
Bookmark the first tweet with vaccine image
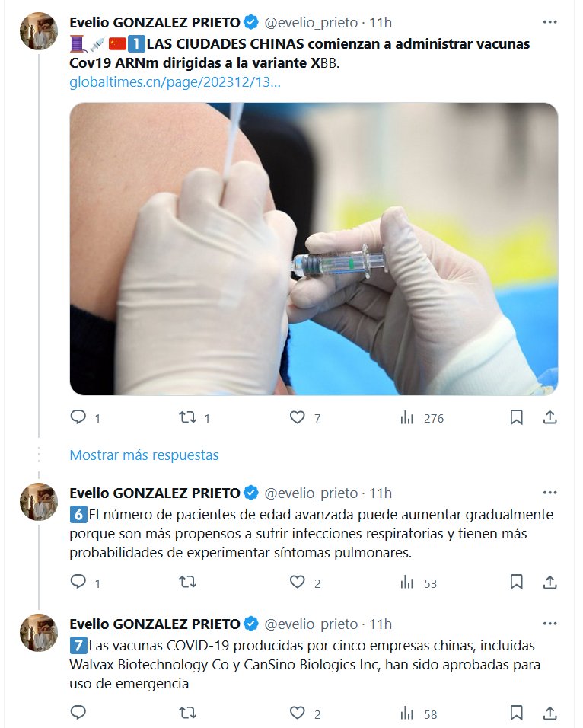(516, 417)
